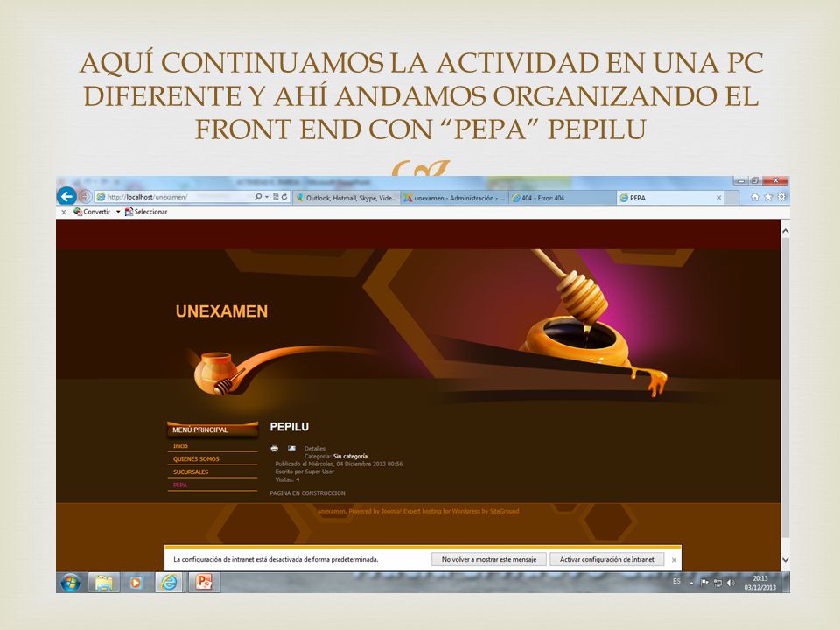
Task: Click Internet Explorer taskbar icon
Action: click(169, 583)
